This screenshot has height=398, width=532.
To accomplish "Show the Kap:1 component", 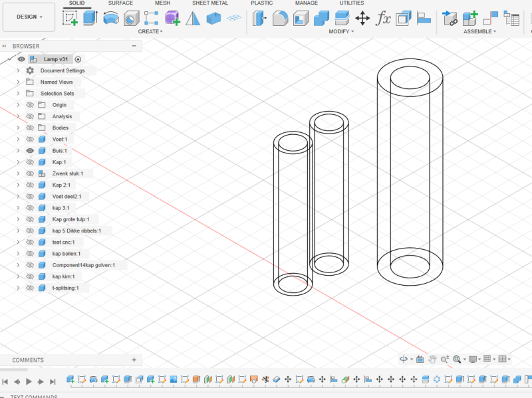I will coord(30,162).
